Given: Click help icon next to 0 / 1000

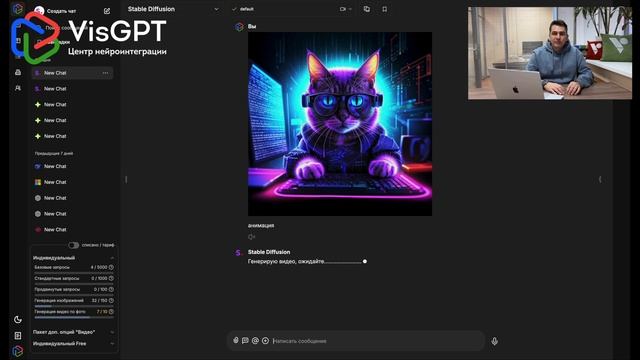Looking at the screenshot, I should [111, 278].
